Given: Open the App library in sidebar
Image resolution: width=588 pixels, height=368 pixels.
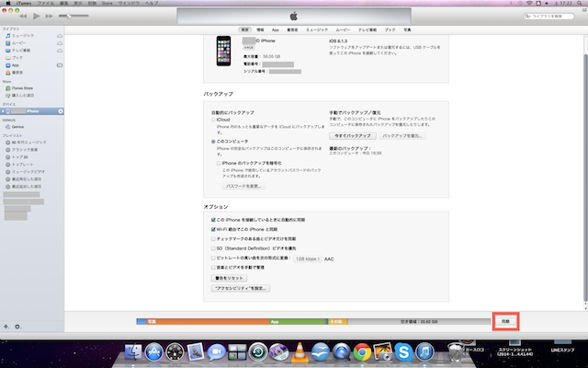Looking at the screenshot, I should tap(12, 65).
